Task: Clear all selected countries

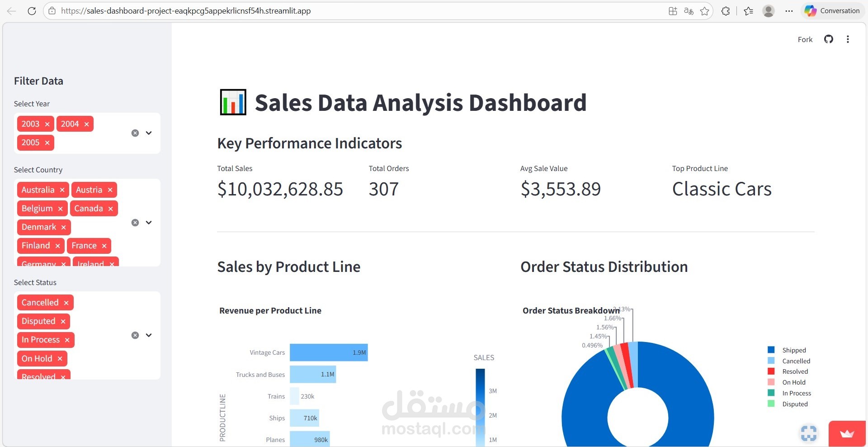Action: tap(135, 223)
